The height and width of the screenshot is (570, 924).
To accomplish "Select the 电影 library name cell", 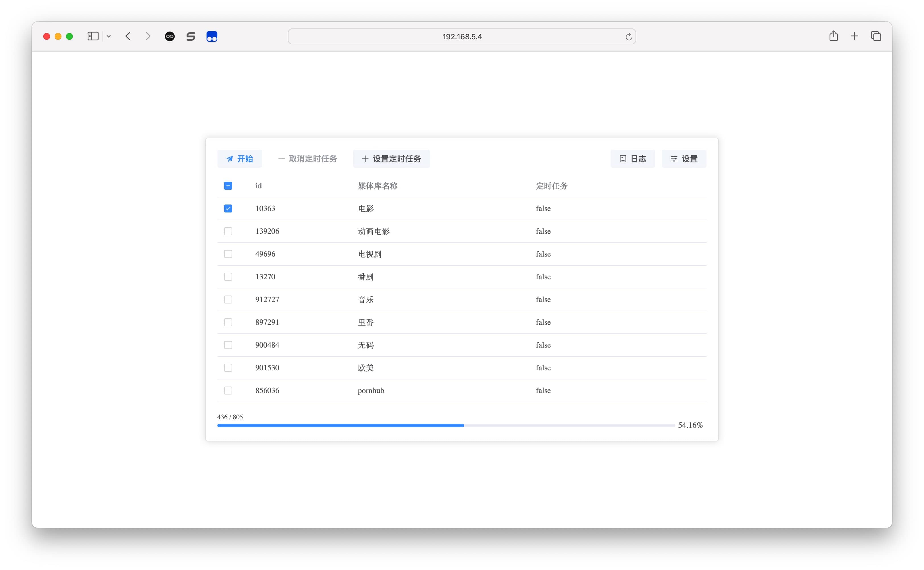I will (366, 208).
